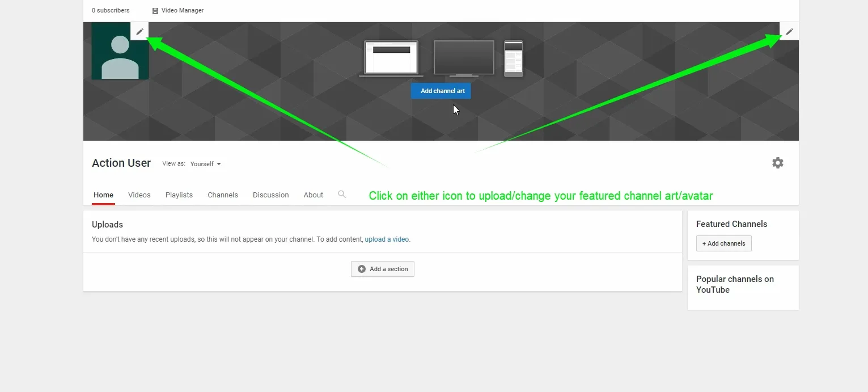Click the Featured Channels heading
868x392 pixels.
pyautogui.click(x=732, y=224)
